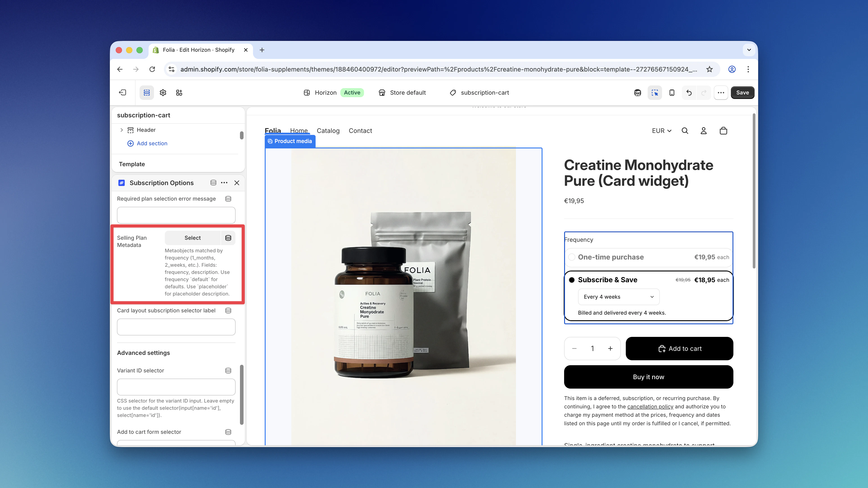Viewport: 868px width, 488px height.
Task: Expand the Header section group
Action: click(122, 130)
